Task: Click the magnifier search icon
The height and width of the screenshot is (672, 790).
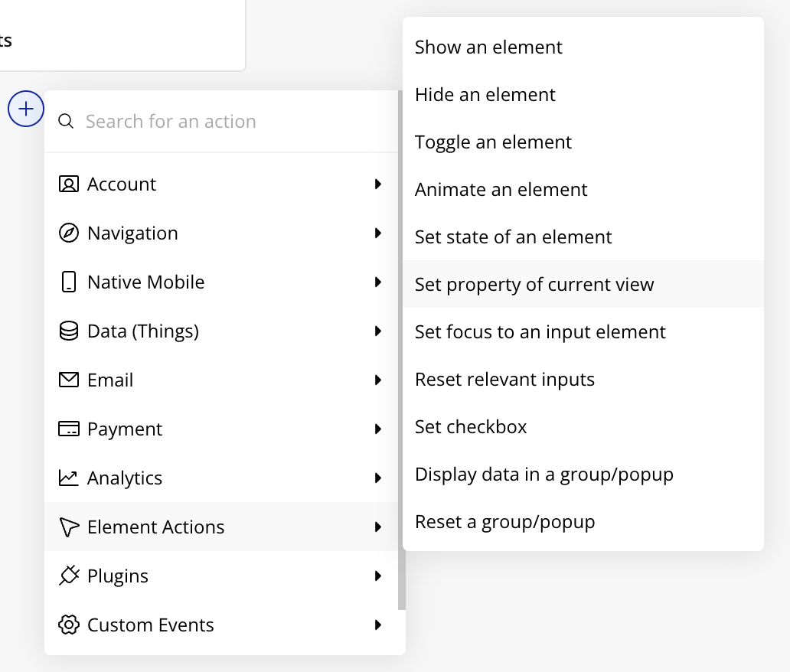Action: point(66,121)
